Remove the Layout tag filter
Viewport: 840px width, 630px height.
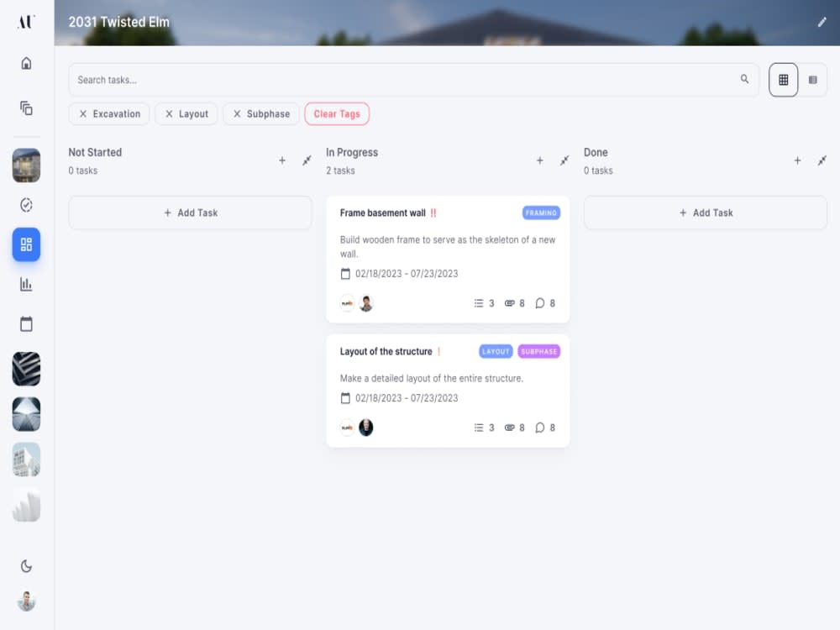pos(169,114)
